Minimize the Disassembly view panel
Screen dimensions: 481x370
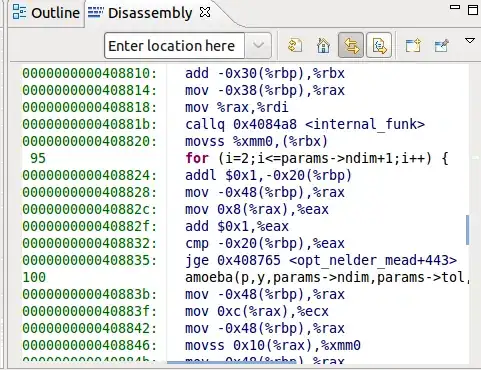click(x=455, y=7)
